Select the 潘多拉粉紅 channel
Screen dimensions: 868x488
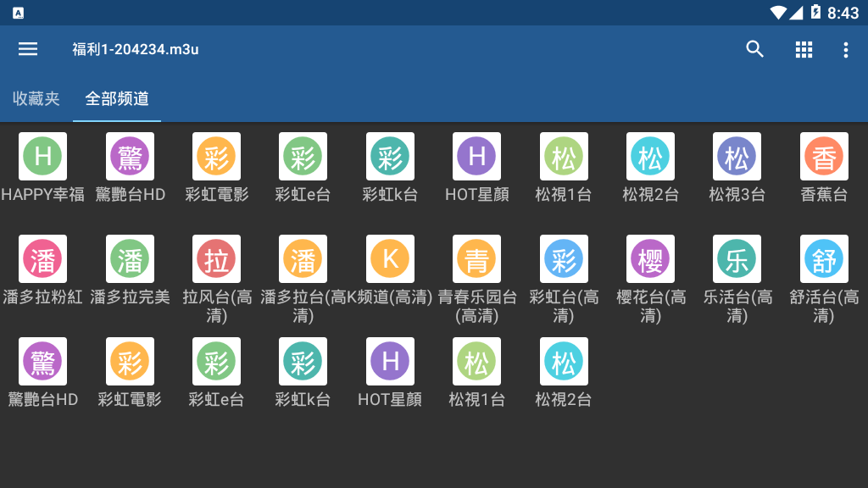[43, 259]
